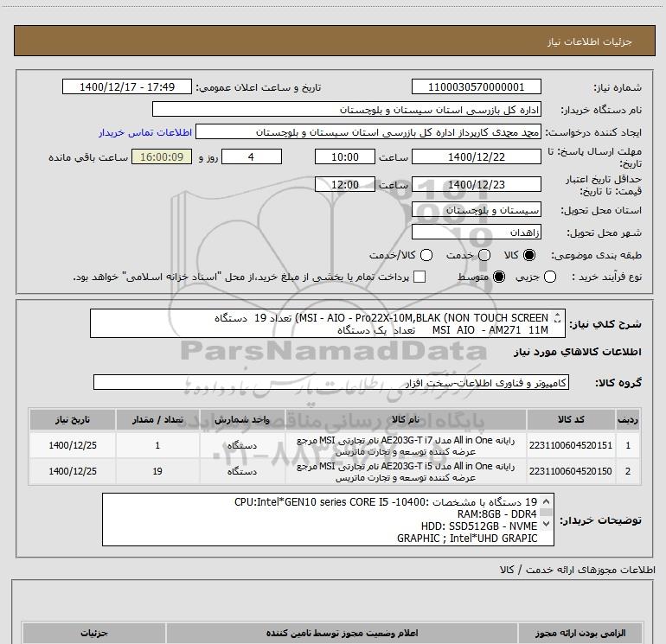Select the کالا/خدمت radio button
Screen dimensions: 666x644
426,255
